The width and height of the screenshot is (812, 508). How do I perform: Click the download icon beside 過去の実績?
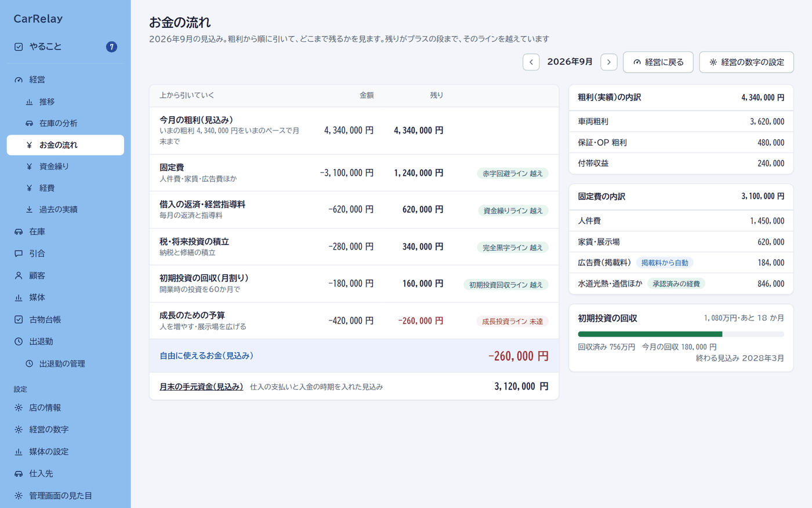(29, 210)
